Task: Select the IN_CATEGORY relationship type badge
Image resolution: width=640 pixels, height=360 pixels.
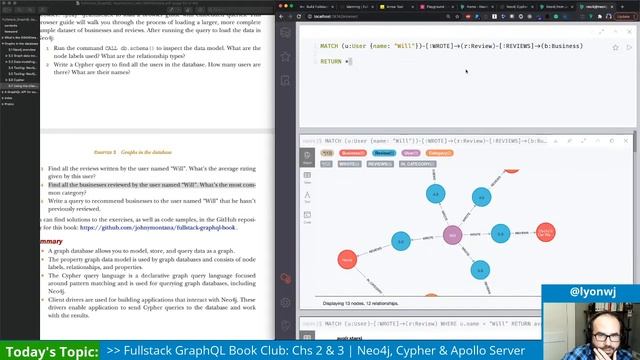Action: (x=418, y=164)
